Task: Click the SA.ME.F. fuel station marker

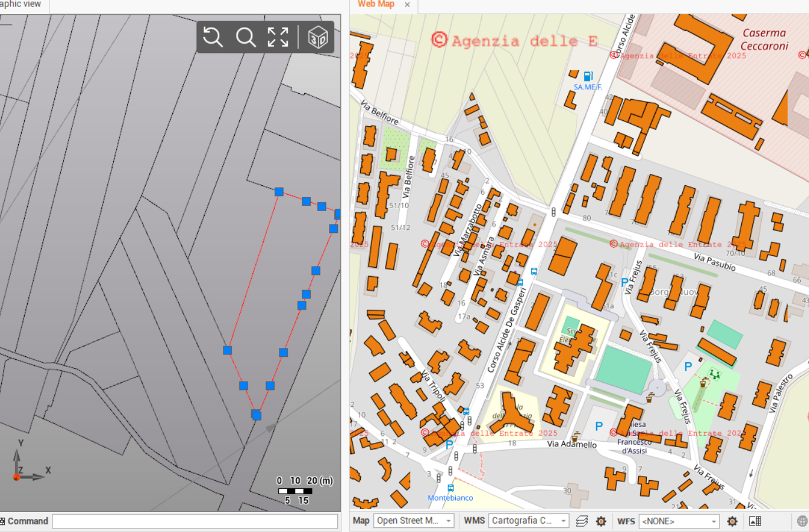Action: pos(588,76)
